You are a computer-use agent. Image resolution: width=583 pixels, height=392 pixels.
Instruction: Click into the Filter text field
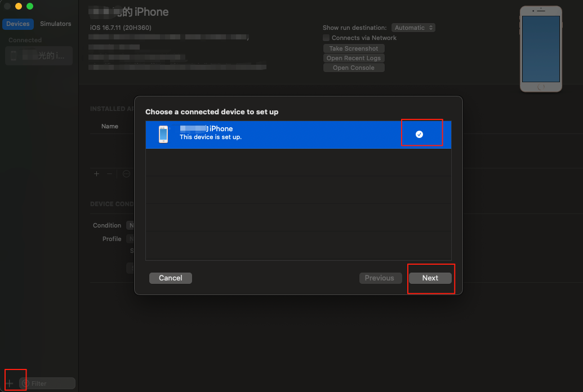(51, 384)
